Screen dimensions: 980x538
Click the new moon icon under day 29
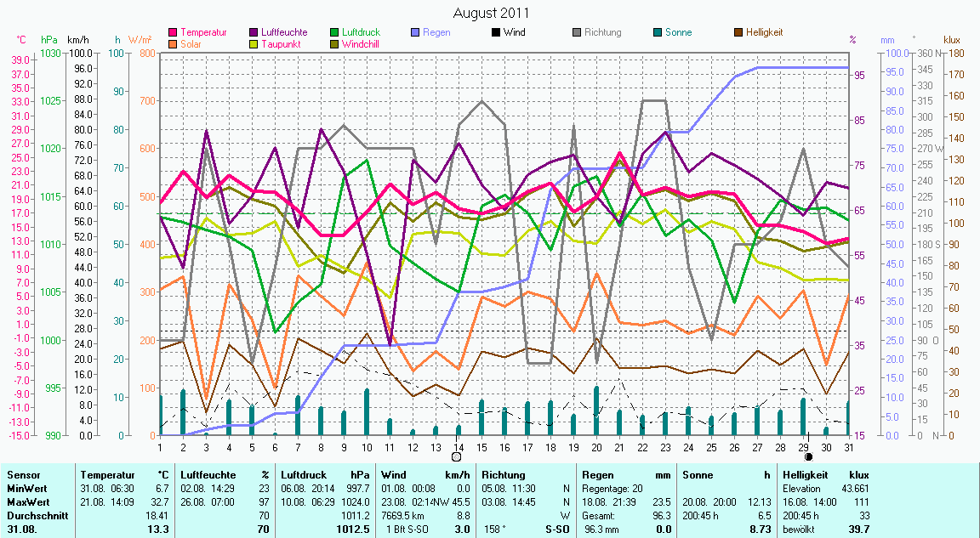pos(808,456)
